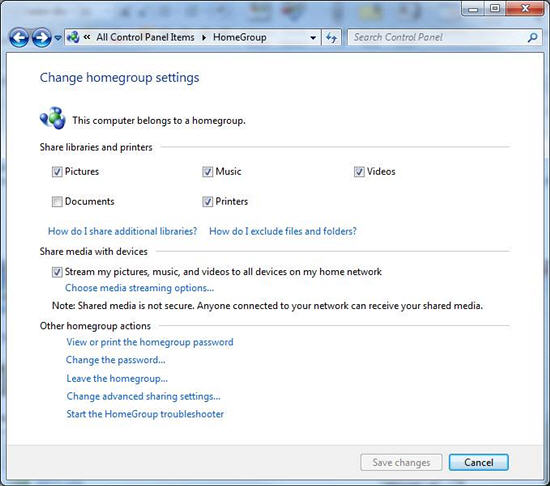Click the search magnifier icon
The image size is (550, 486).
tap(532, 37)
